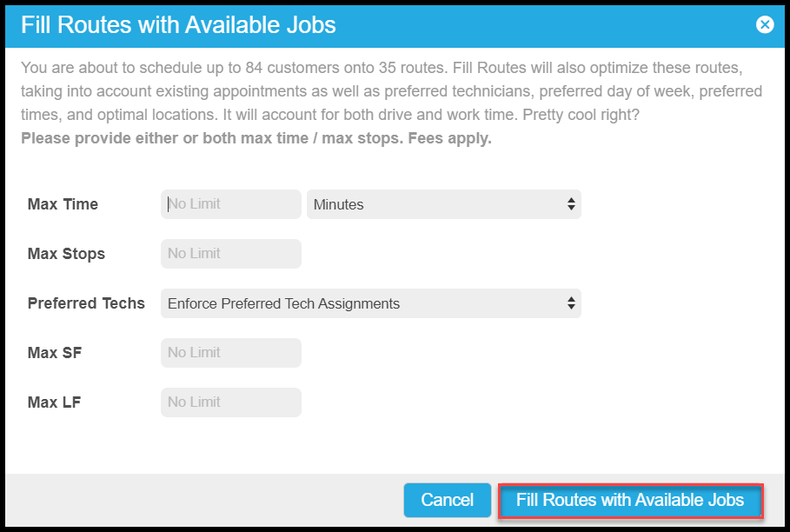Select the Max LF input field
The image size is (790, 532).
tap(231, 402)
